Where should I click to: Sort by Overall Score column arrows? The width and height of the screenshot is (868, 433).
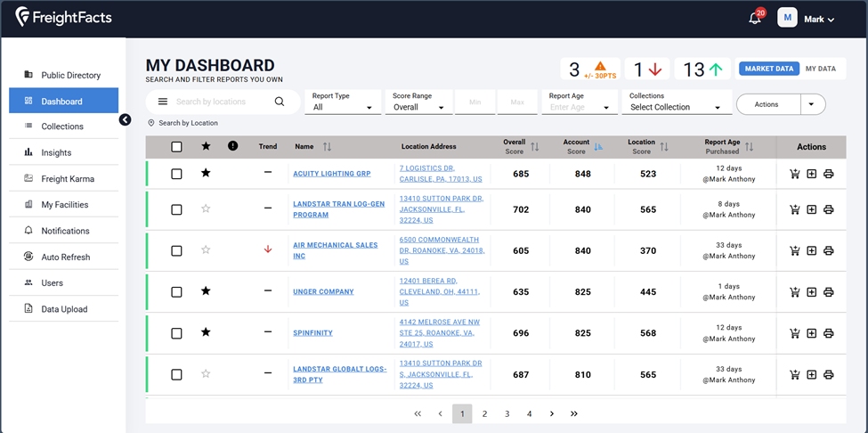pos(535,147)
